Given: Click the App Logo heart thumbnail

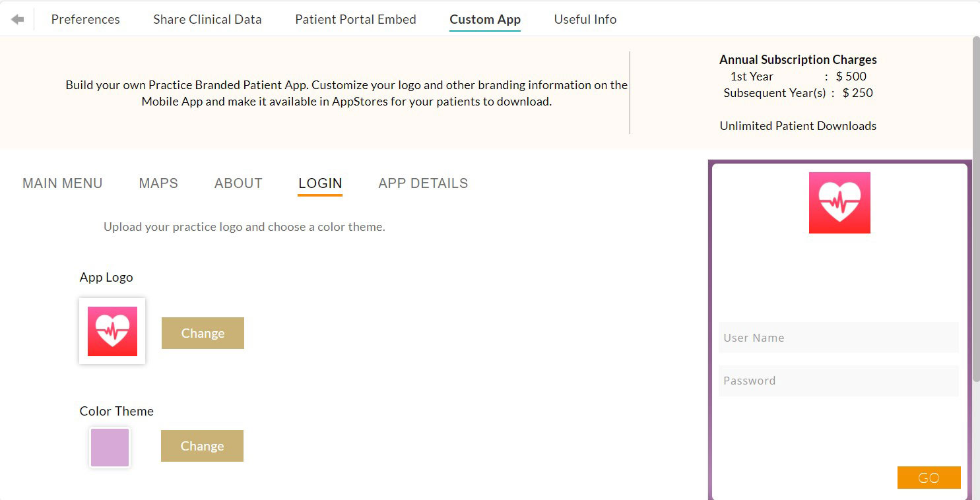Looking at the screenshot, I should click(x=112, y=331).
